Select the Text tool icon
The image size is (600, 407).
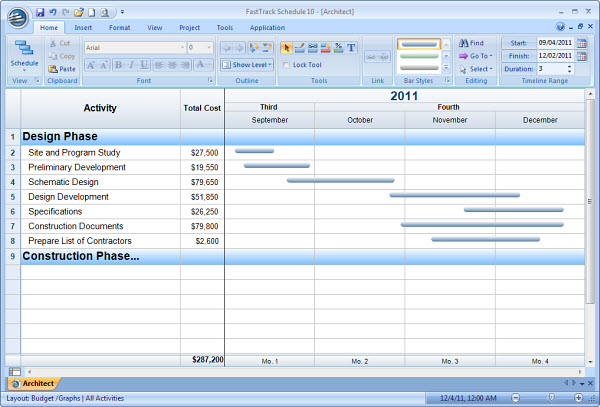(x=351, y=47)
